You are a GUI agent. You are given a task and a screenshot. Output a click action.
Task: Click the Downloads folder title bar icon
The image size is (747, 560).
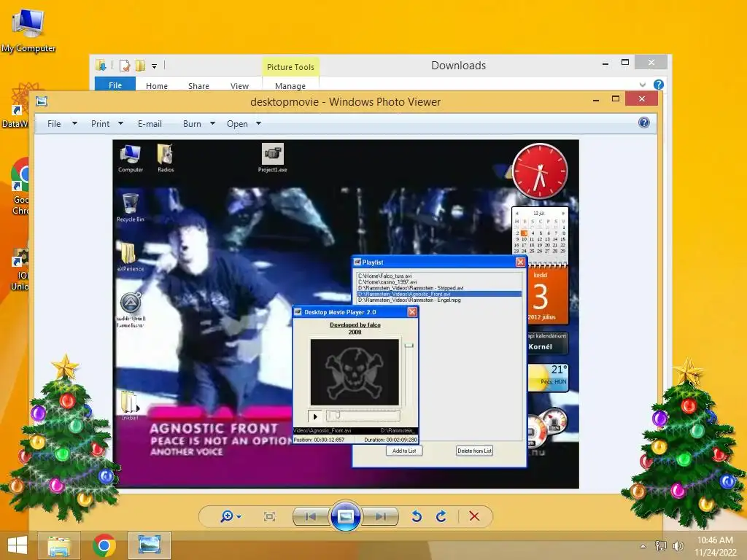pyautogui.click(x=101, y=65)
